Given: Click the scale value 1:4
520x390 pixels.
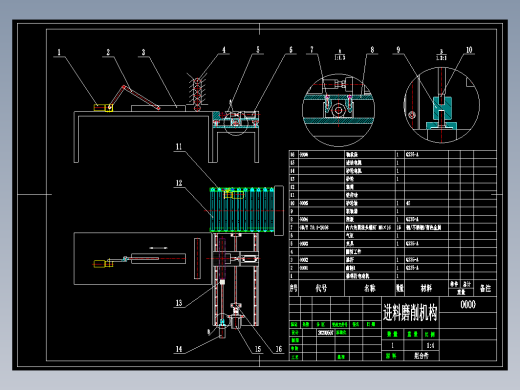Looking at the screenshot, I should tap(431, 346).
